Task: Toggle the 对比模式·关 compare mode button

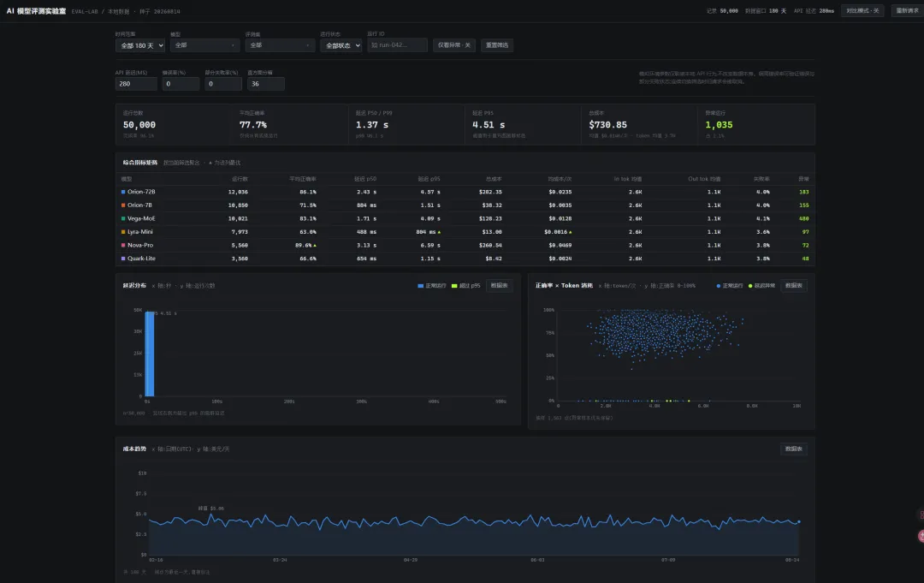Action: pos(862,10)
